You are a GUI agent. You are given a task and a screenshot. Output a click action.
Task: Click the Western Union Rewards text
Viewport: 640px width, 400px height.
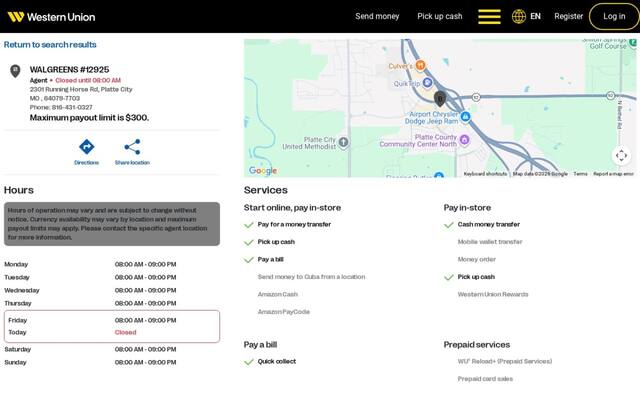[493, 294]
